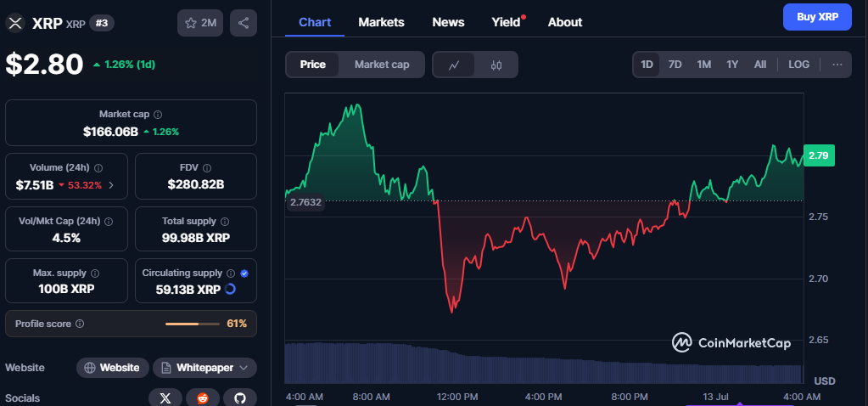Click the 100B XRP max supply value

point(66,289)
